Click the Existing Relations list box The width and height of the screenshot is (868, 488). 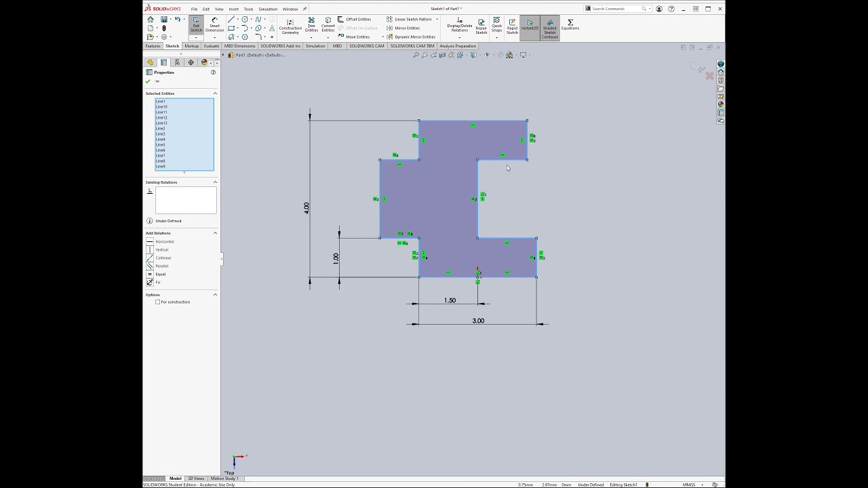(x=186, y=201)
